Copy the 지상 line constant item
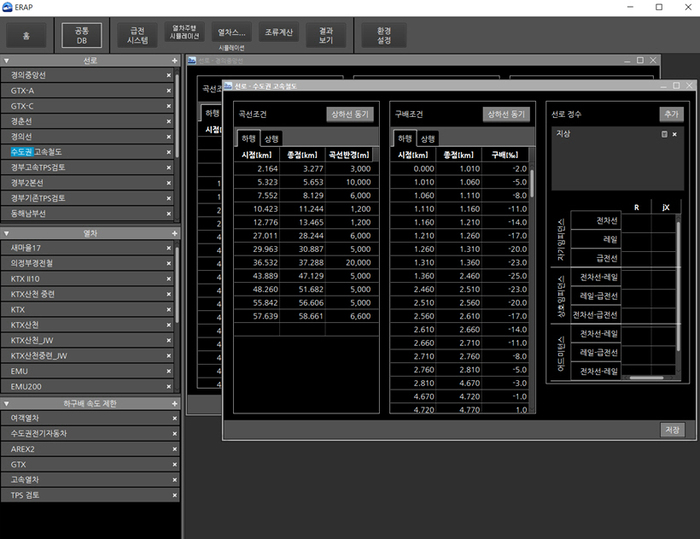Viewport: 700px width, 539px height. 664,134
